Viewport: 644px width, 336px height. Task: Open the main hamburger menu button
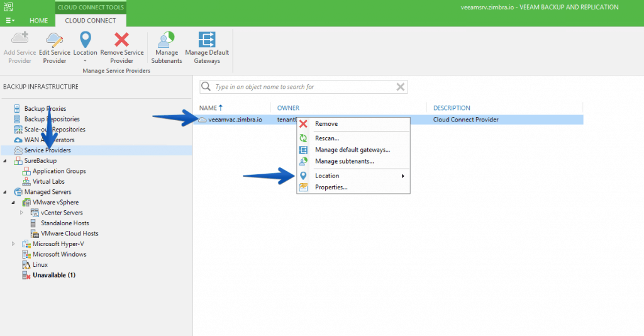(x=10, y=21)
